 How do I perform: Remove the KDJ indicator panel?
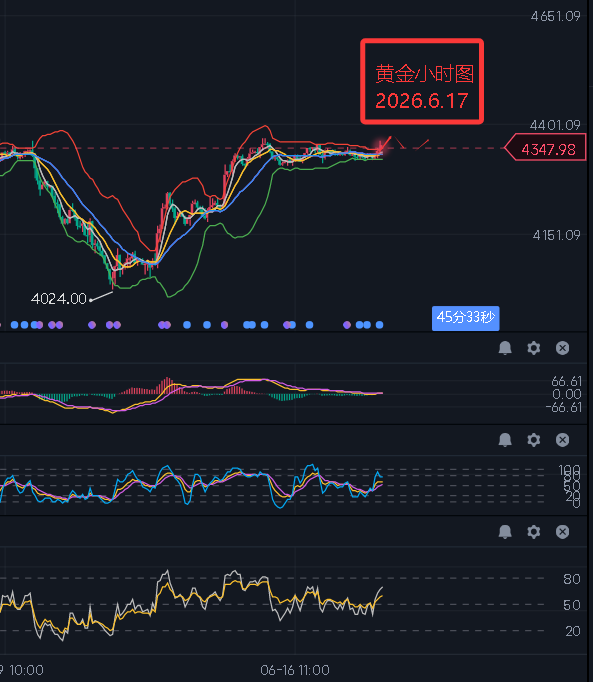tap(562, 440)
